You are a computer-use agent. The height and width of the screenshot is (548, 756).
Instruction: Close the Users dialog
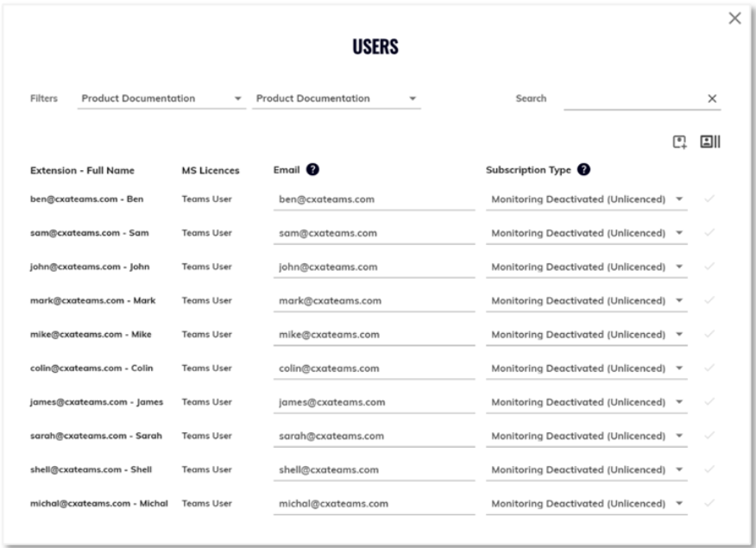pos(734,18)
